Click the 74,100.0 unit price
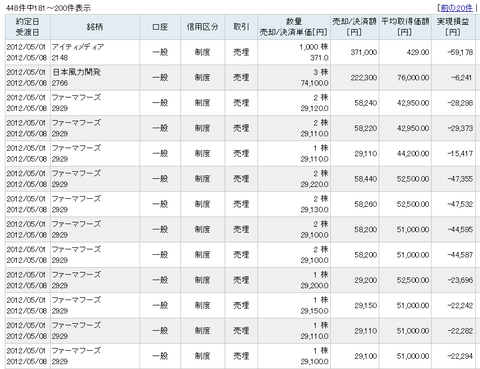 coord(314,83)
